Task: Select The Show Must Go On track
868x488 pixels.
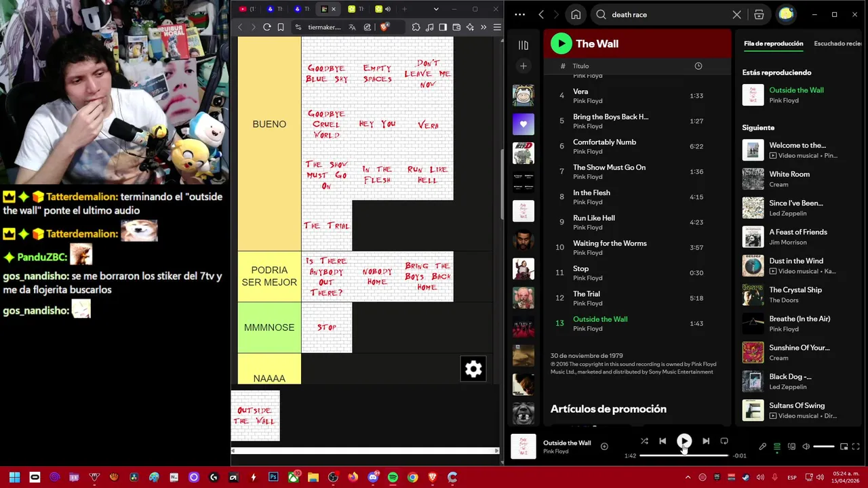Action: tap(637, 171)
